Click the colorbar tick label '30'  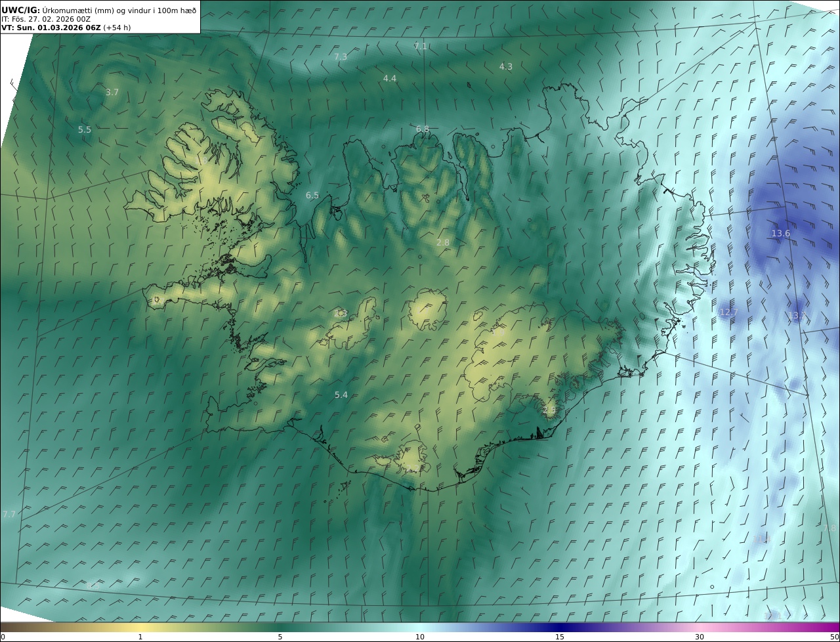tap(700, 637)
